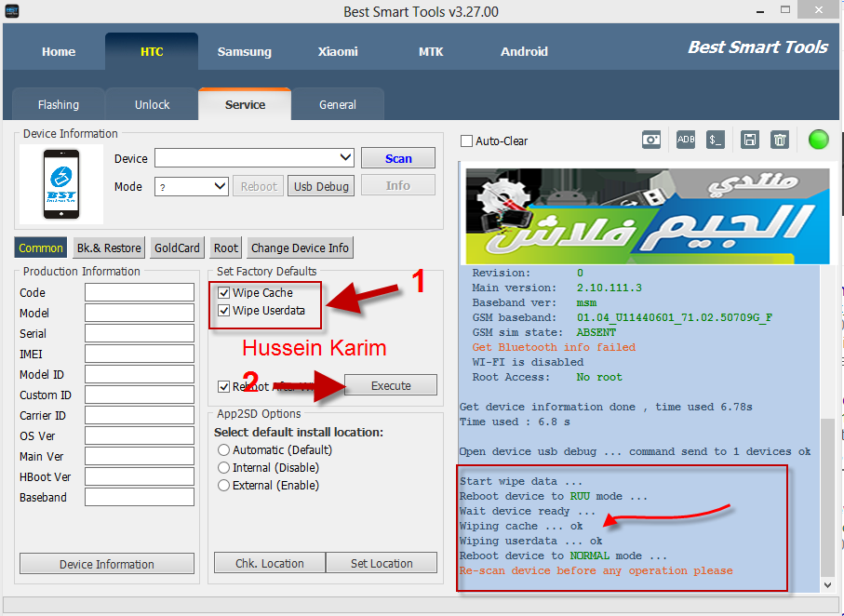Click the Info button
Screen dimensions: 844x616
398,185
